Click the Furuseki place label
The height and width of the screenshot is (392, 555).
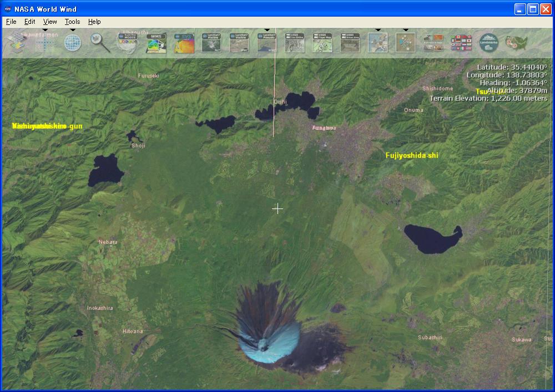coord(149,75)
